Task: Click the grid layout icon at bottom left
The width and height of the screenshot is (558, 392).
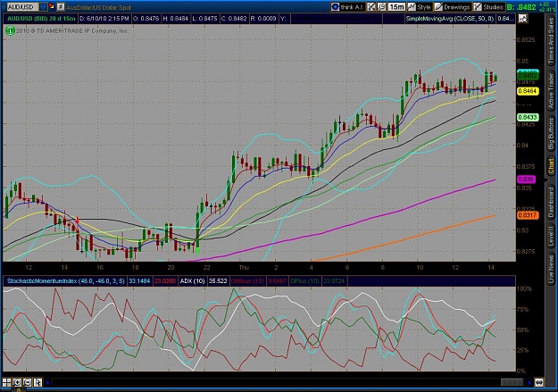Action: coord(7,382)
